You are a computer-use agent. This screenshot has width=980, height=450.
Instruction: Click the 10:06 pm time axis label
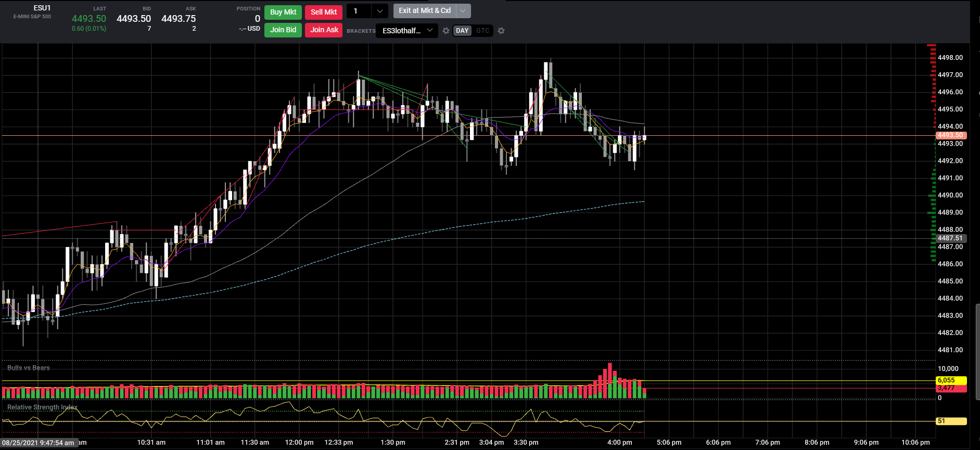click(915, 443)
